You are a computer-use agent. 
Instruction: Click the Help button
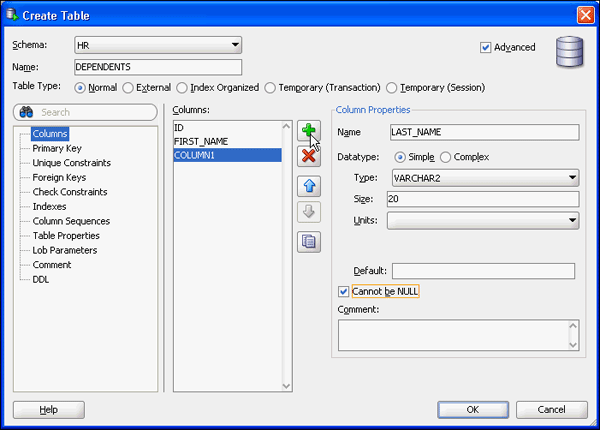click(49, 410)
